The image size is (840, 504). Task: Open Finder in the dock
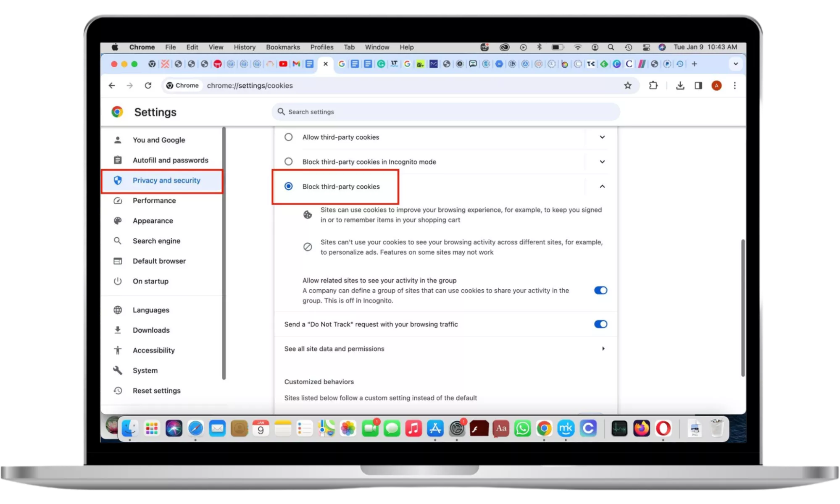(130, 428)
